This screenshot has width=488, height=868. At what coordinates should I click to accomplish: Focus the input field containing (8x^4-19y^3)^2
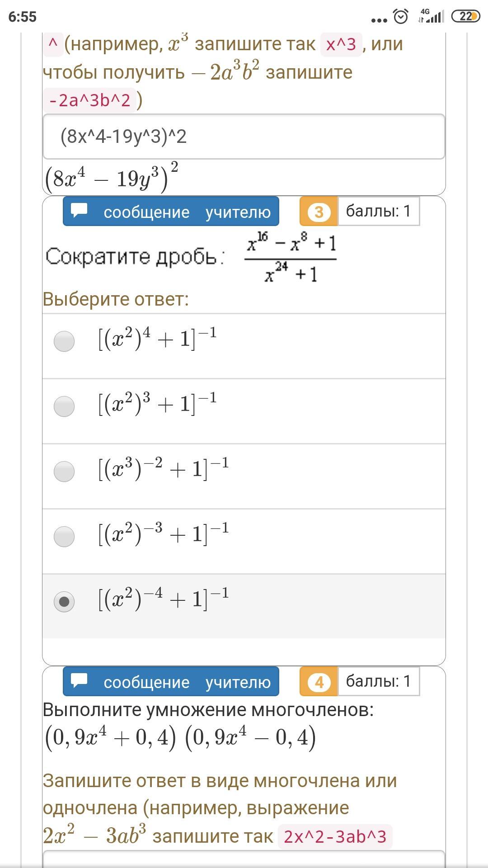coord(244,137)
